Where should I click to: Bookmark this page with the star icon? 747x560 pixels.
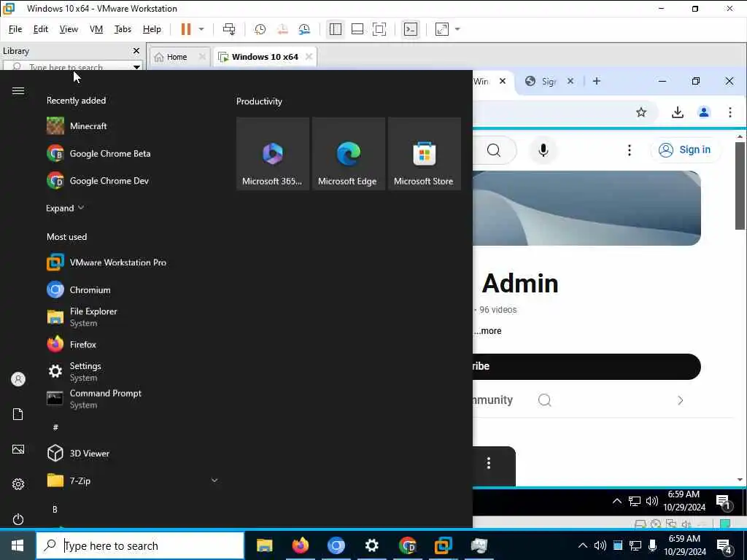641,112
